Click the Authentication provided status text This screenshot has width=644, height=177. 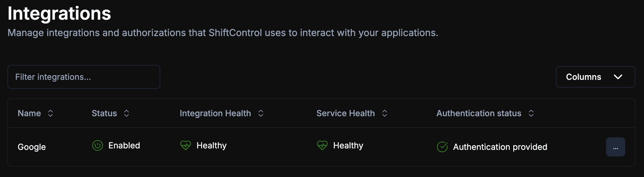click(500, 147)
